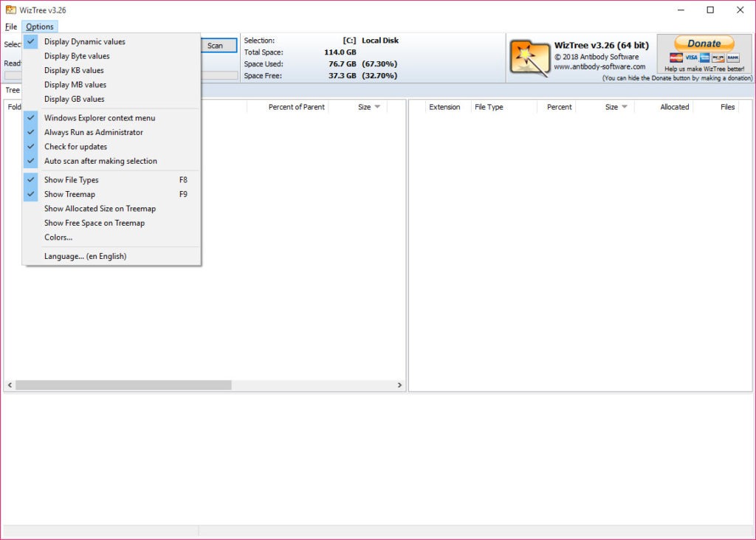
Task: Maximize the WizTree window
Action: pyautogui.click(x=710, y=10)
